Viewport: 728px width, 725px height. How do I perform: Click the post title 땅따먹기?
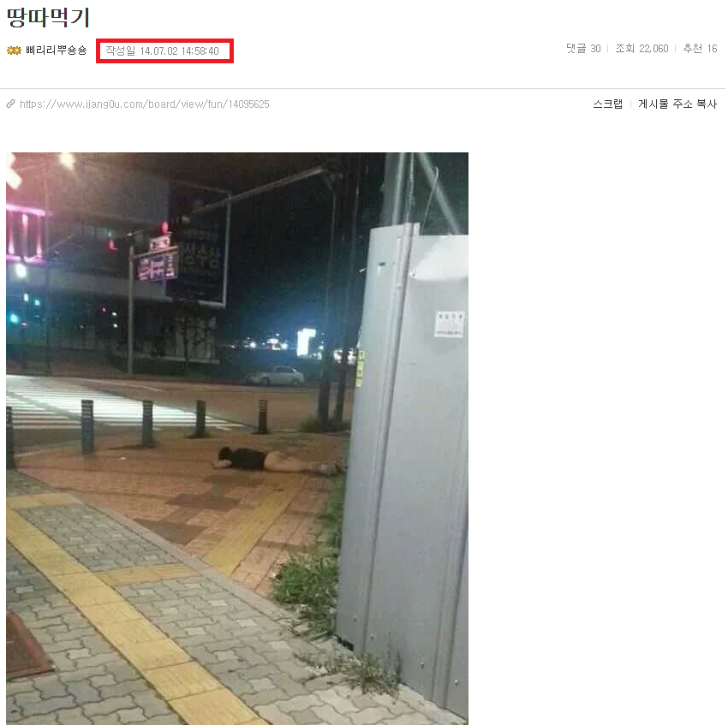pos(48,18)
